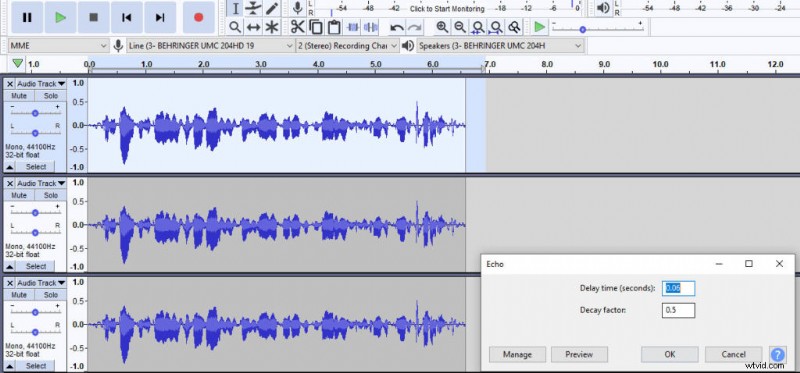Undo the last action
Viewport: 800px width, 373px height.
tap(396, 27)
